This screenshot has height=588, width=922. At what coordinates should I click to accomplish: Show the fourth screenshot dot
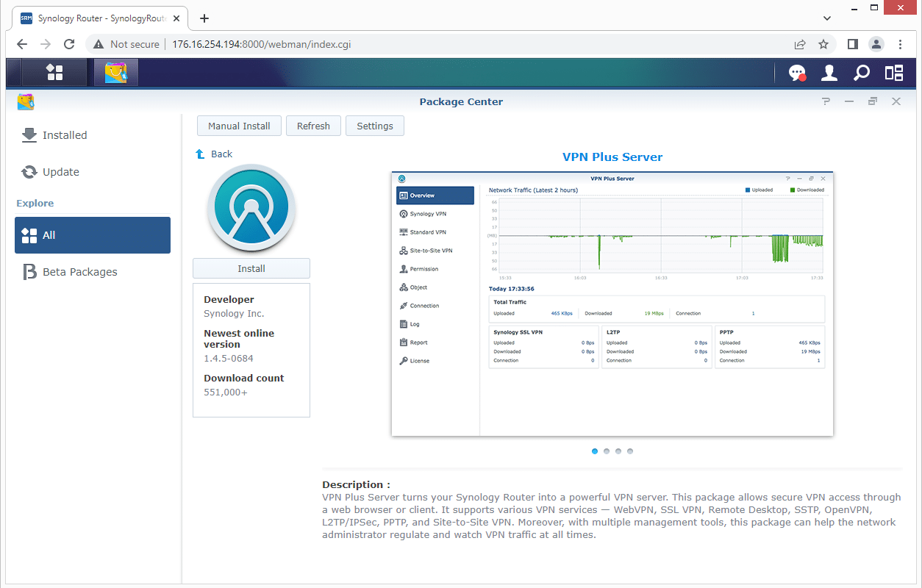click(x=630, y=451)
